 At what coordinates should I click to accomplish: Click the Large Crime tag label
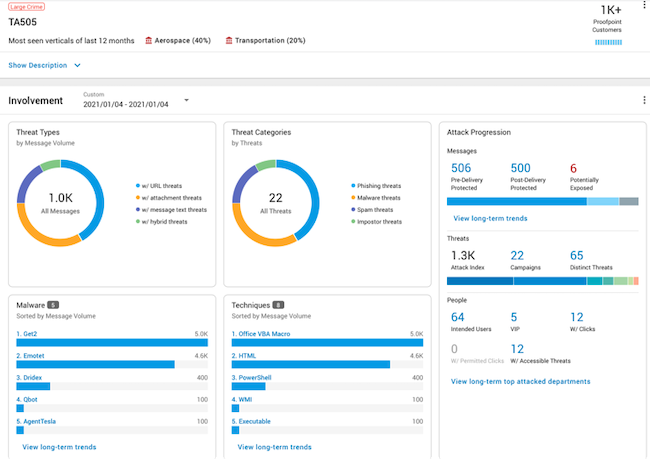click(27, 6)
